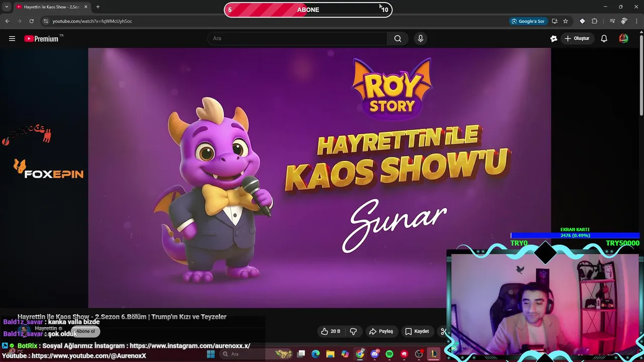
Task: Share video with Paylaş button
Action: [x=381, y=331]
